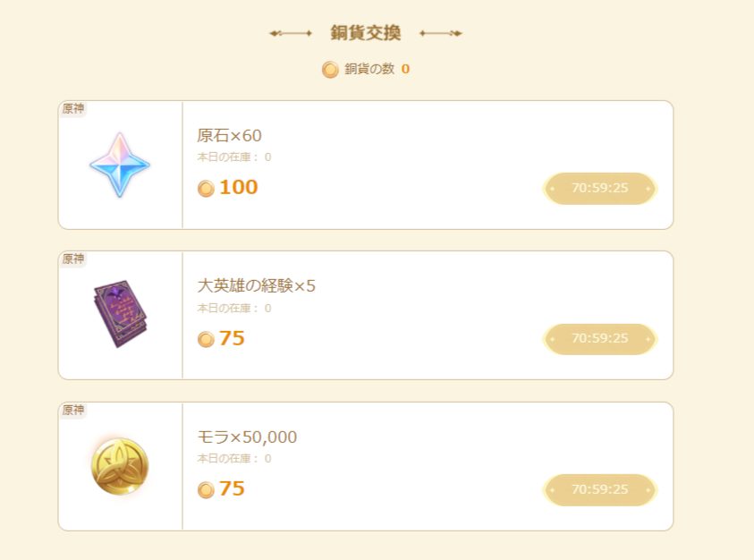Click the coin icon next to price 100

click(x=206, y=189)
